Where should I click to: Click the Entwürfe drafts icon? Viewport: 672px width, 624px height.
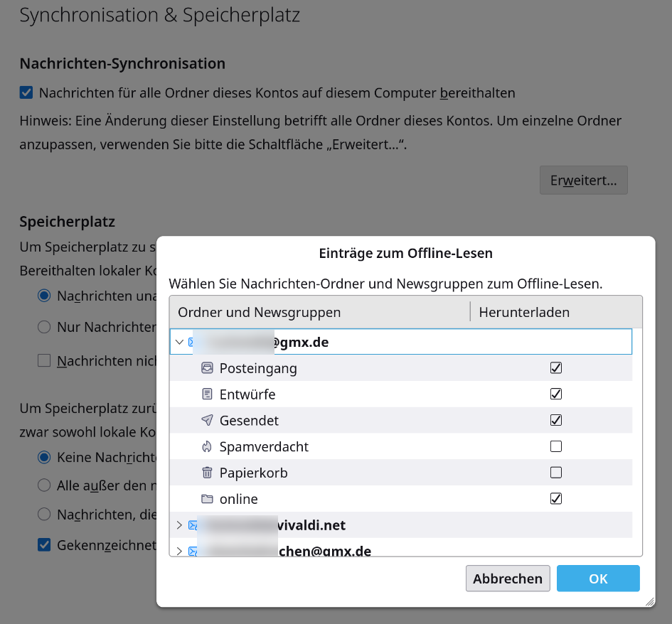(x=207, y=394)
